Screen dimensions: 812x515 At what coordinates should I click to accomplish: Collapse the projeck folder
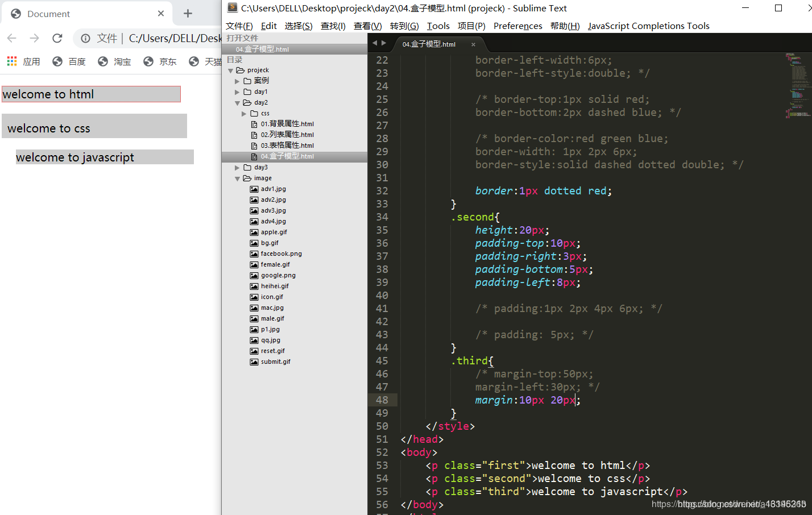tap(231, 70)
